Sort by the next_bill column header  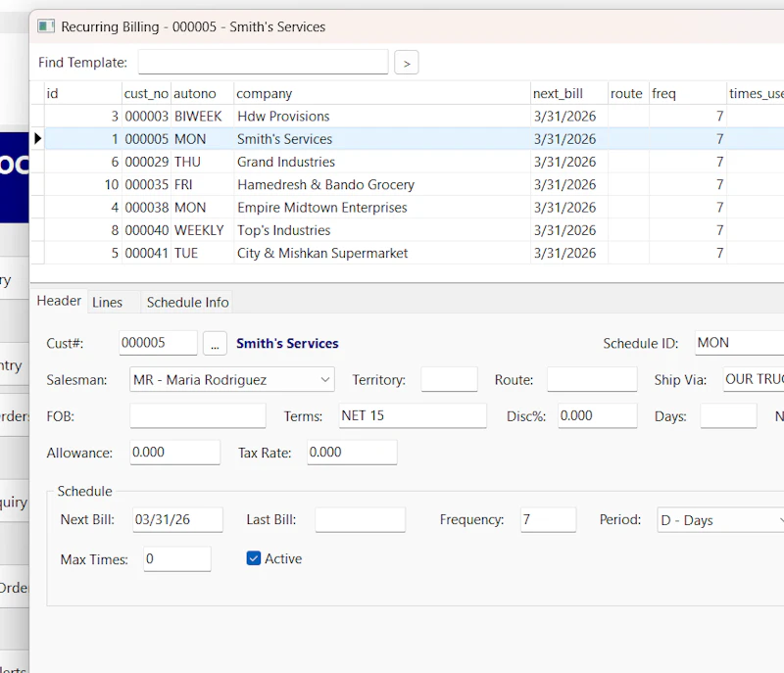click(x=569, y=93)
